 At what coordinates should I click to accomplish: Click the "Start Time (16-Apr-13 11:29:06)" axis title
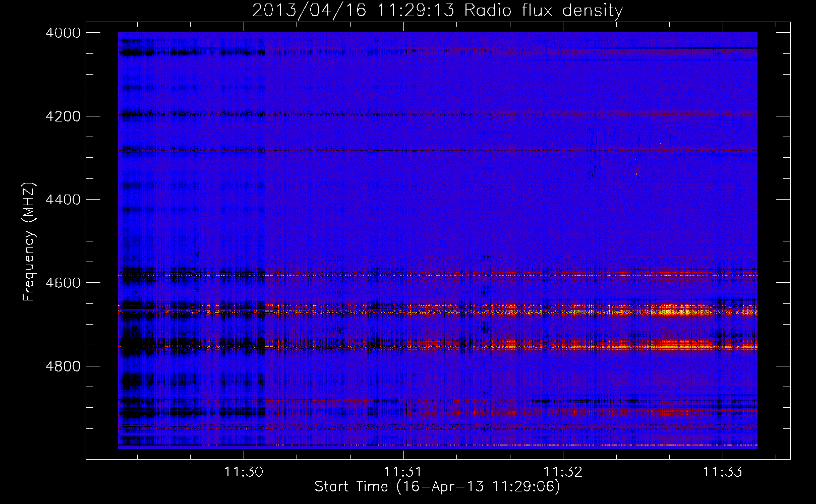437,487
